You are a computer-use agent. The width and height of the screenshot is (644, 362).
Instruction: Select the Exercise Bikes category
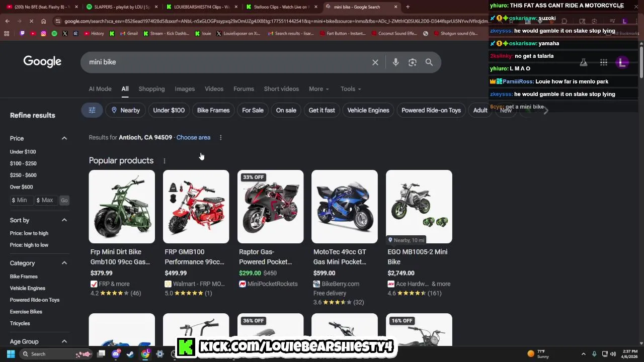(26, 312)
